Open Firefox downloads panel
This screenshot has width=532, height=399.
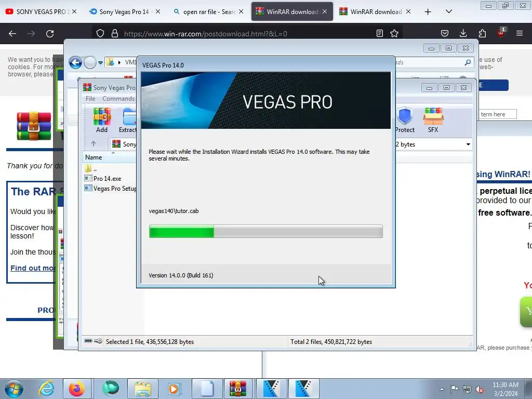click(x=463, y=33)
